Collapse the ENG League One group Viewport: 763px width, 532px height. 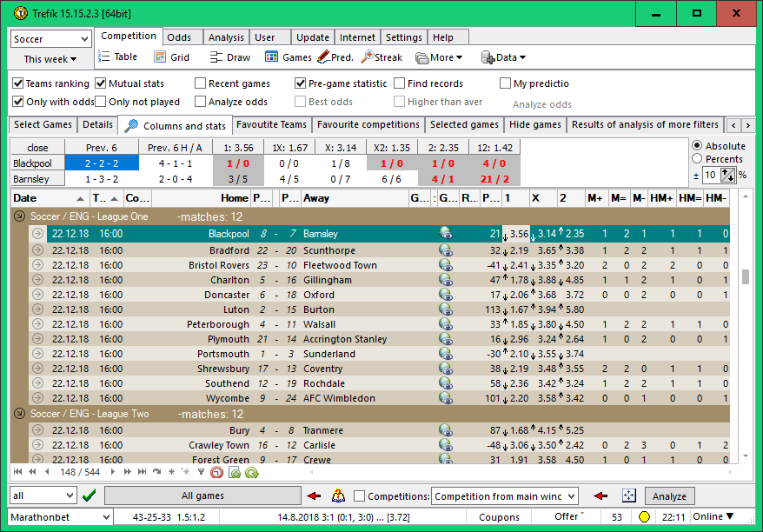[x=20, y=216]
